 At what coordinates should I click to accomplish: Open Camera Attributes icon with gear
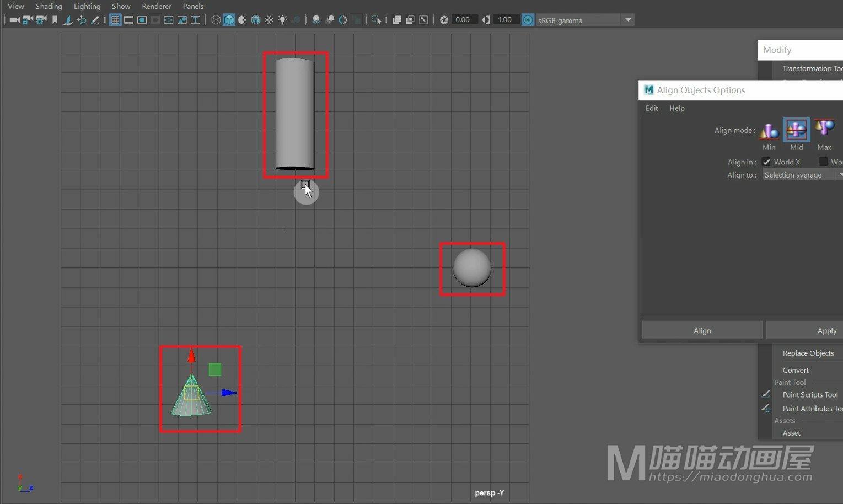click(x=41, y=20)
